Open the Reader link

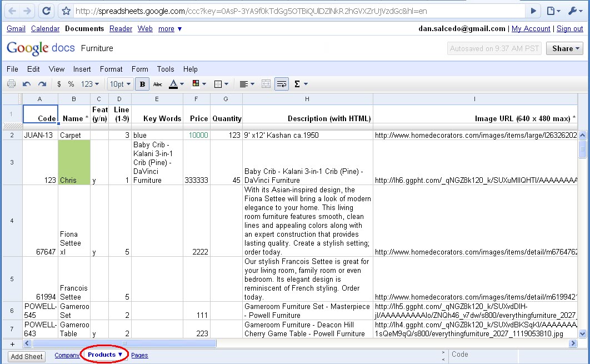coord(121,28)
